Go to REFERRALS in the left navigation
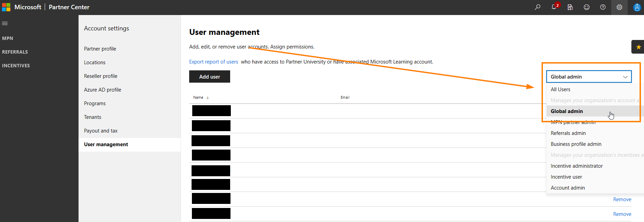 point(15,52)
